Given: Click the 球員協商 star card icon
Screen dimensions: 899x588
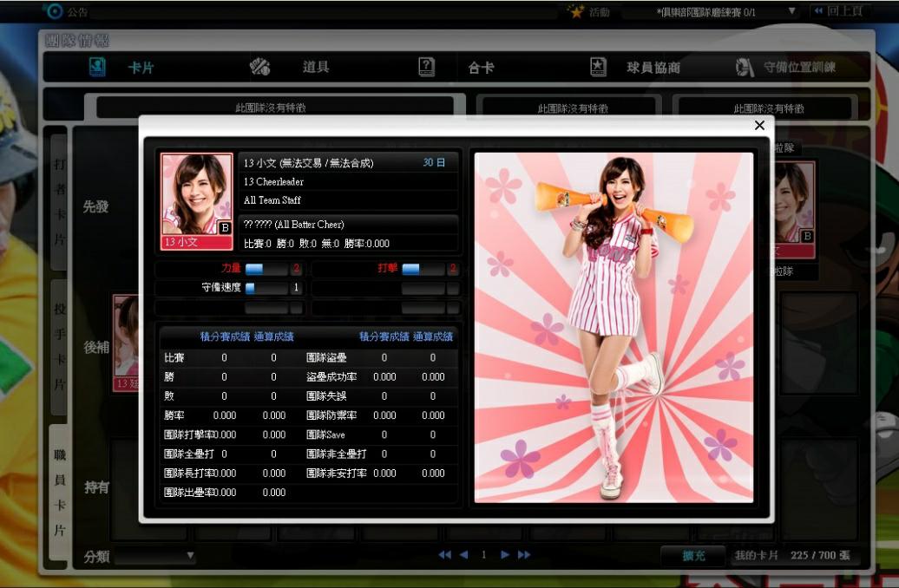Looking at the screenshot, I should (x=598, y=67).
